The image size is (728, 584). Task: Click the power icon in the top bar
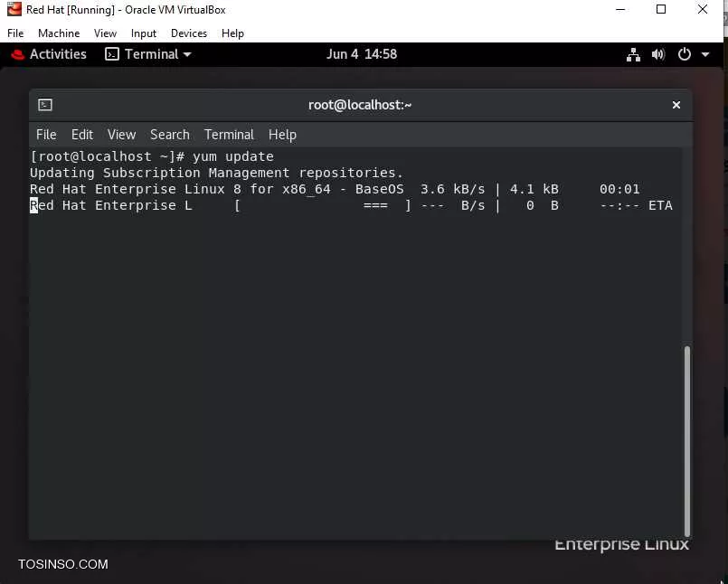[x=685, y=55]
